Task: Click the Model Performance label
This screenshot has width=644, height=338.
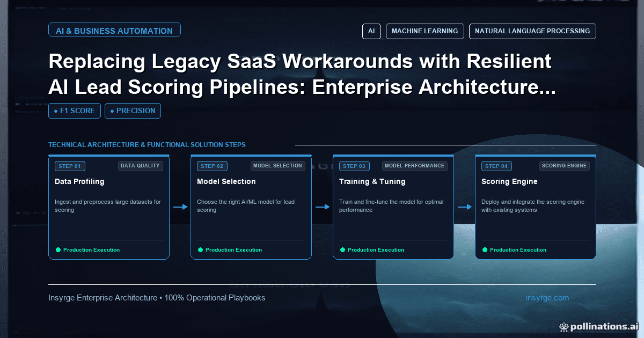Action: pyautogui.click(x=415, y=166)
